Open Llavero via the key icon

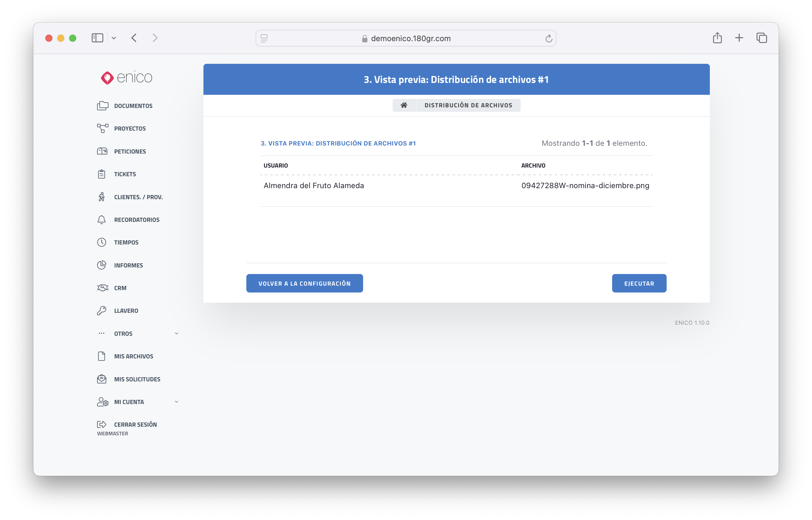102,311
